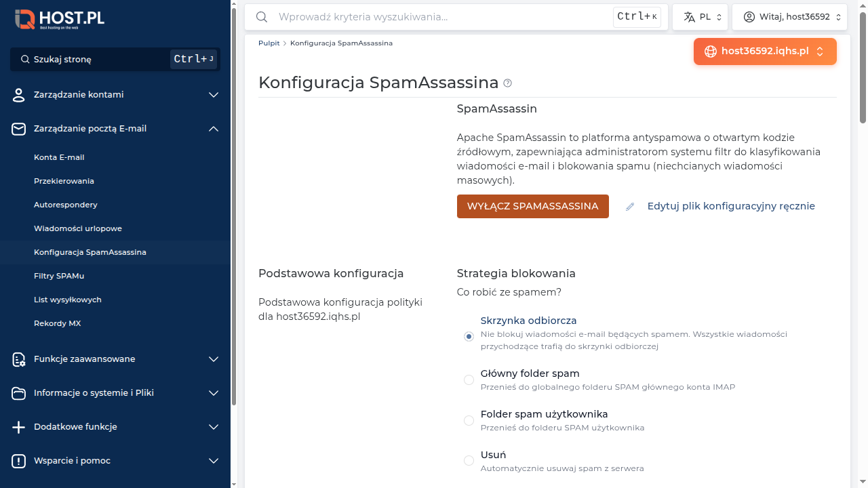Open List wysyłkowych menu item

click(x=115, y=300)
